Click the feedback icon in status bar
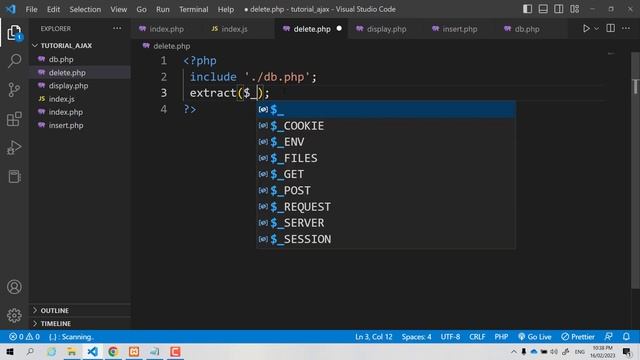 click(608, 337)
